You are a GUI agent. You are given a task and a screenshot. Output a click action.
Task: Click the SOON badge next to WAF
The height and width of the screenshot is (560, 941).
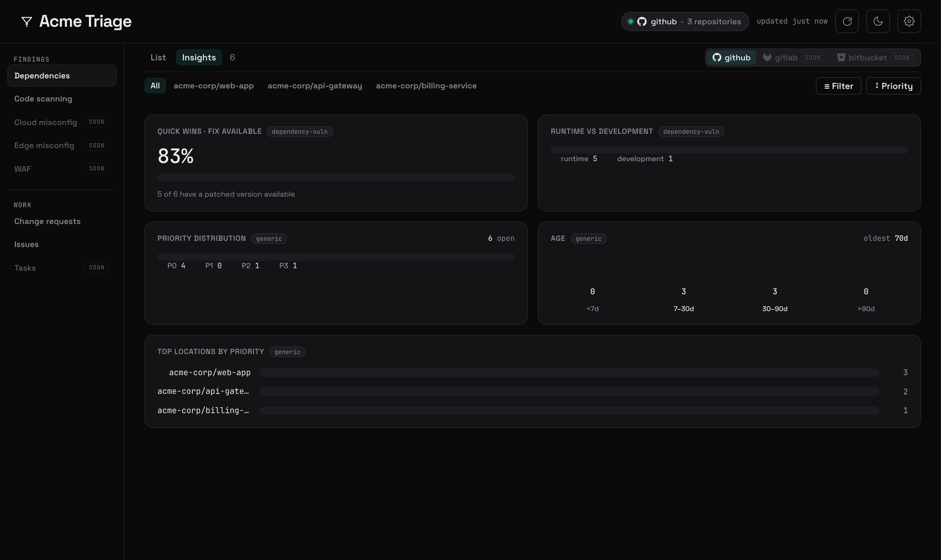97,169
